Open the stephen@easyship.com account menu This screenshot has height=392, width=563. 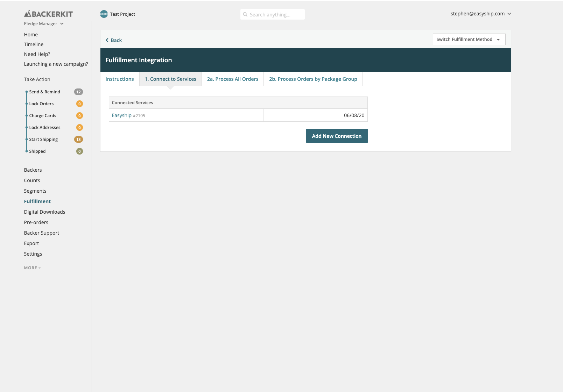tap(481, 14)
